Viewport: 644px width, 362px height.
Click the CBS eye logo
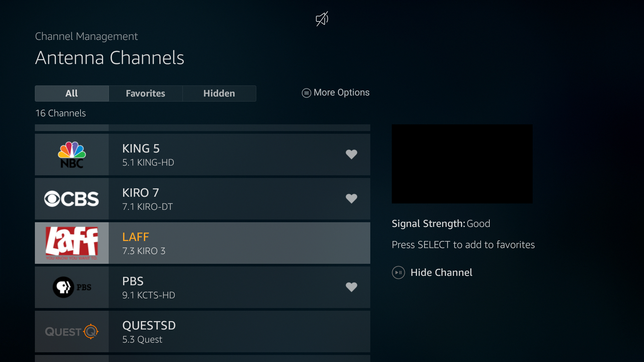72,199
